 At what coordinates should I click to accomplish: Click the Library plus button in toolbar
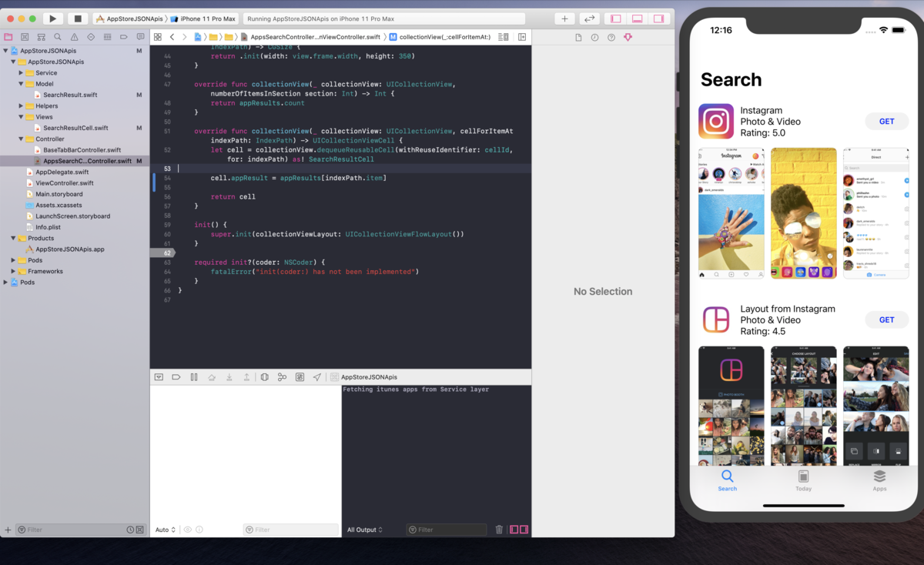565,18
